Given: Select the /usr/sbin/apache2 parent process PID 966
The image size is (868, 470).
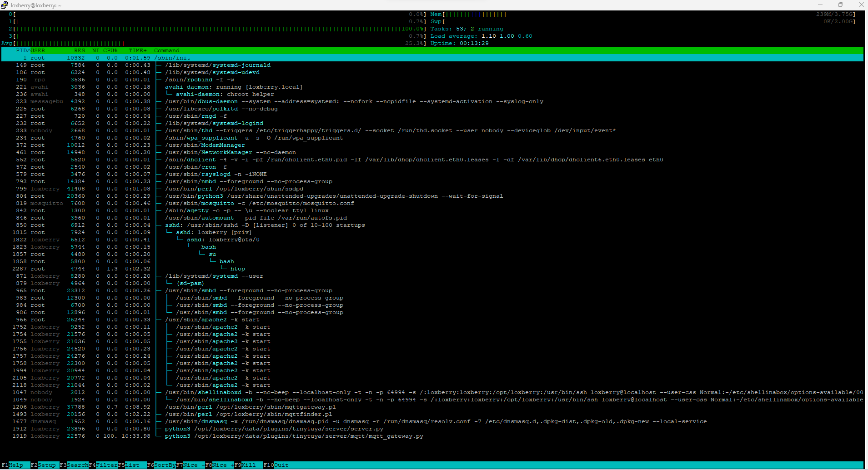Looking at the screenshot, I should (211, 320).
